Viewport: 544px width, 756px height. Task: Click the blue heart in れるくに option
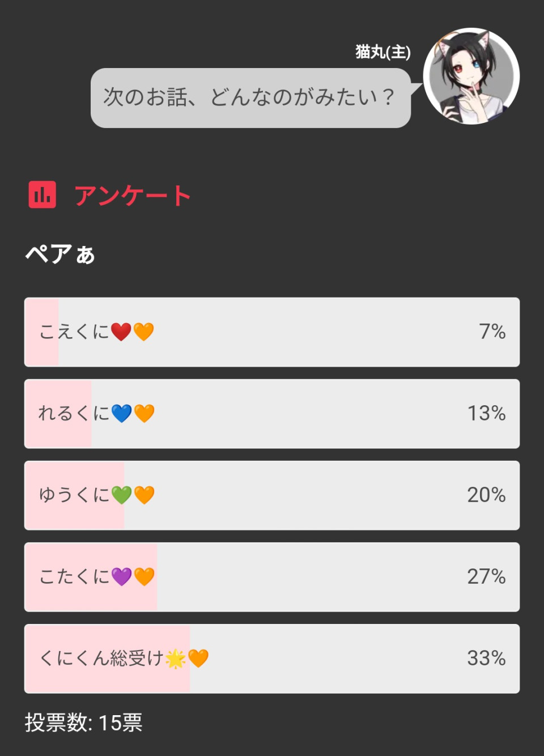[x=121, y=413]
